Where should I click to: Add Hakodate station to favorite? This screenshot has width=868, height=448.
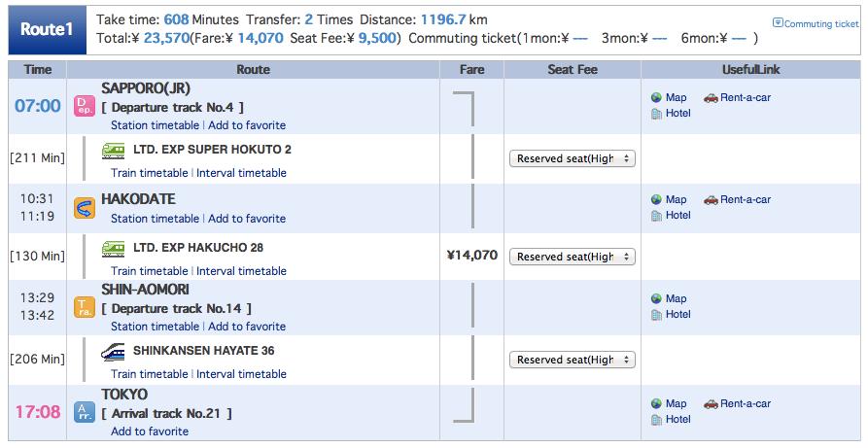tap(247, 219)
